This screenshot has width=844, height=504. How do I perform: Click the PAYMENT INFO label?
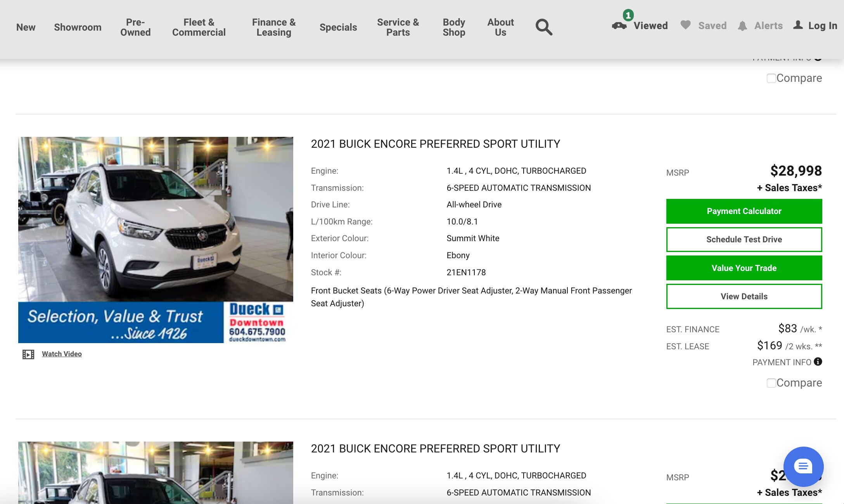tap(782, 362)
